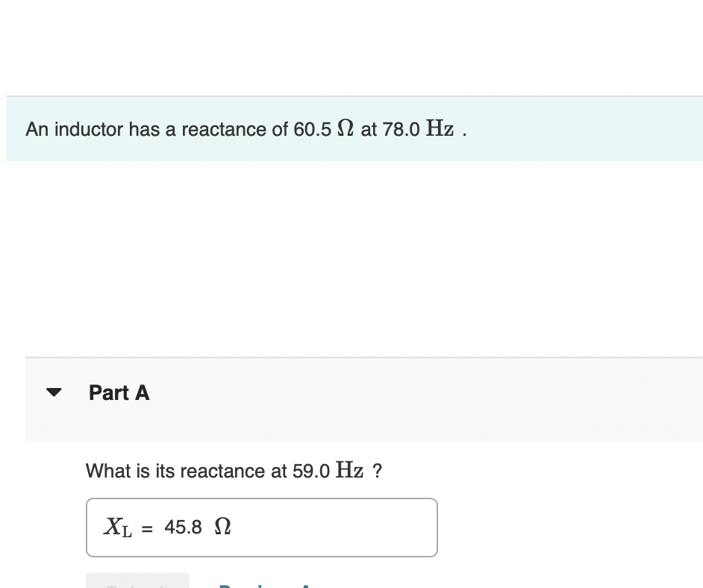This screenshot has width=703, height=588.
Task: Click the Part A heading label
Action: pyautogui.click(x=119, y=392)
